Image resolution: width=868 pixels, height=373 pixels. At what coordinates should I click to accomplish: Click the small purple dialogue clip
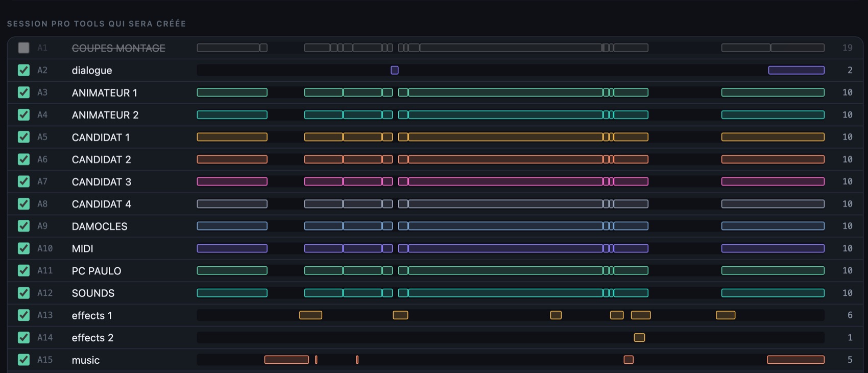click(395, 70)
